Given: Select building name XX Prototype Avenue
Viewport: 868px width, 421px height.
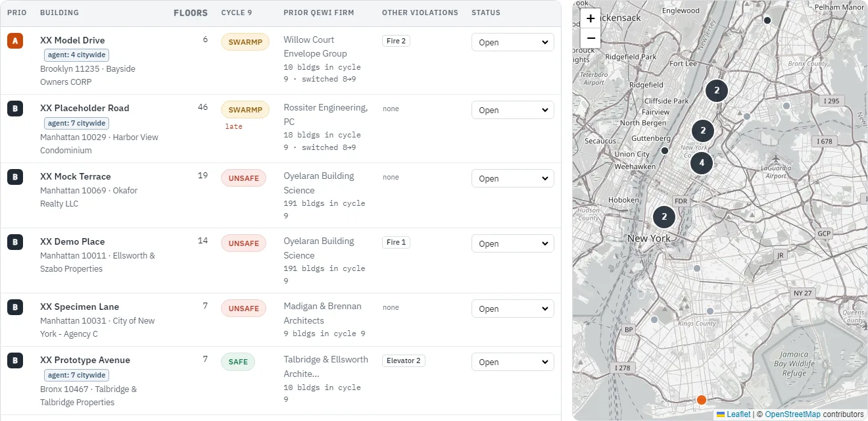Looking at the screenshot, I should [85, 360].
